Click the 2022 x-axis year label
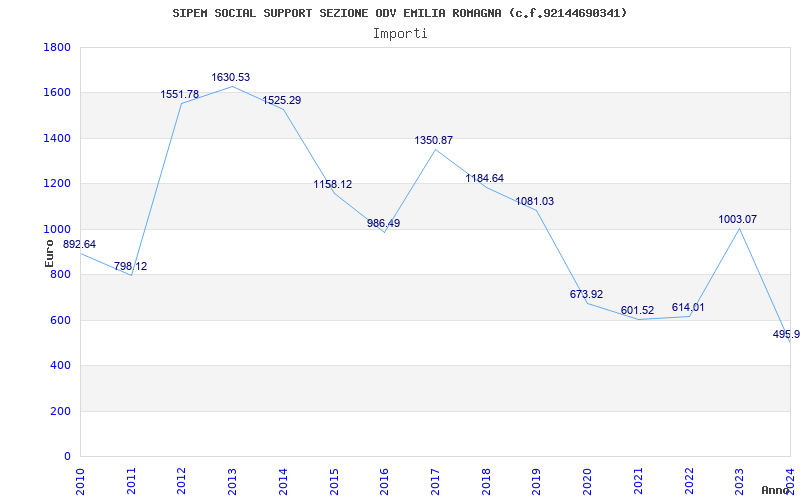800x500 pixels. (688, 482)
